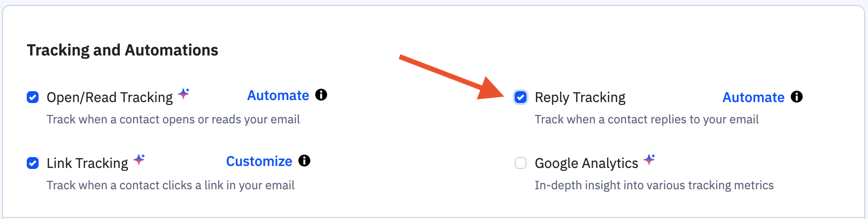Open the info icon for Open/Read Tracking
This screenshot has height=219, width=868.
click(x=321, y=95)
